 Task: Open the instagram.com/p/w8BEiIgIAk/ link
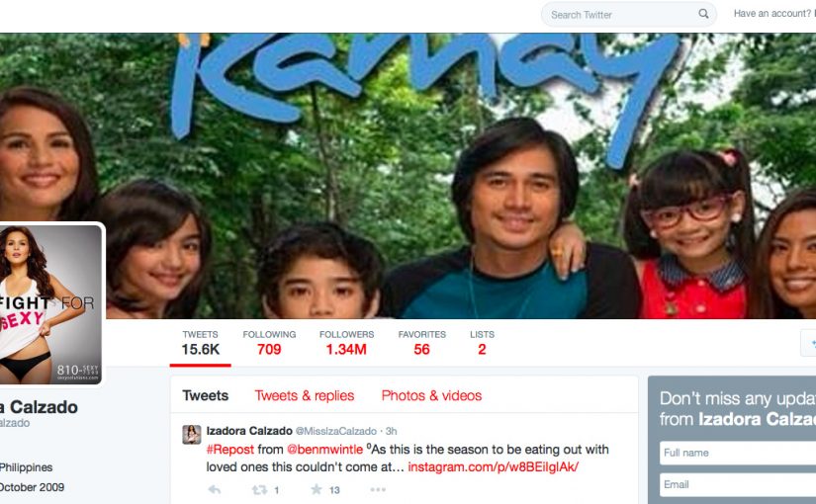[493, 467]
